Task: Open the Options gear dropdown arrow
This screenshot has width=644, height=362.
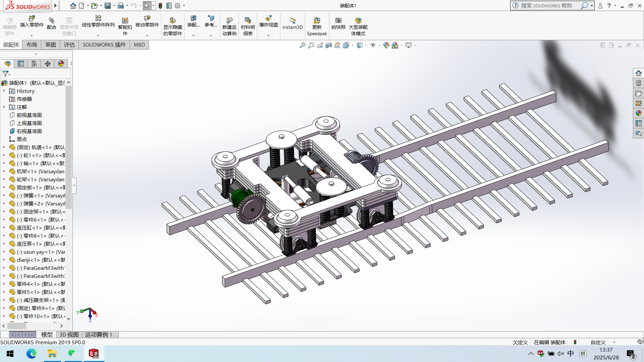Action: point(184,6)
